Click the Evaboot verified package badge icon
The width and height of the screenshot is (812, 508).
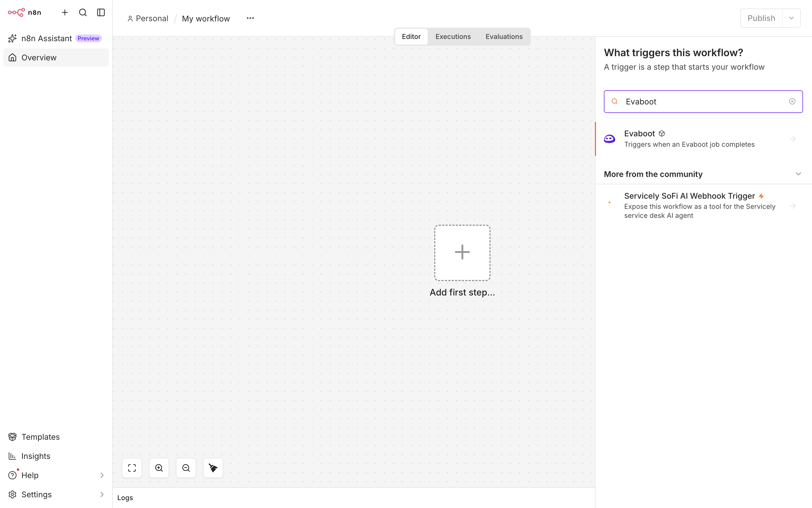click(x=662, y=134)
